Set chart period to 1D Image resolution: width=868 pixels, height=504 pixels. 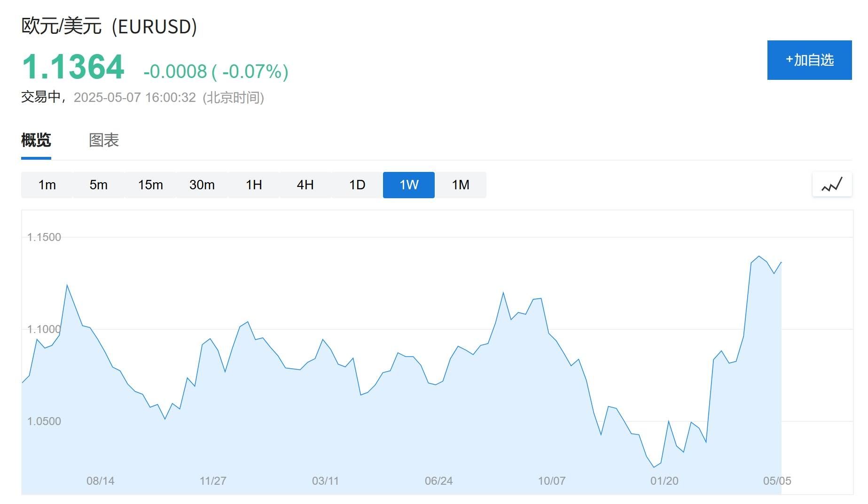[357, 185]
